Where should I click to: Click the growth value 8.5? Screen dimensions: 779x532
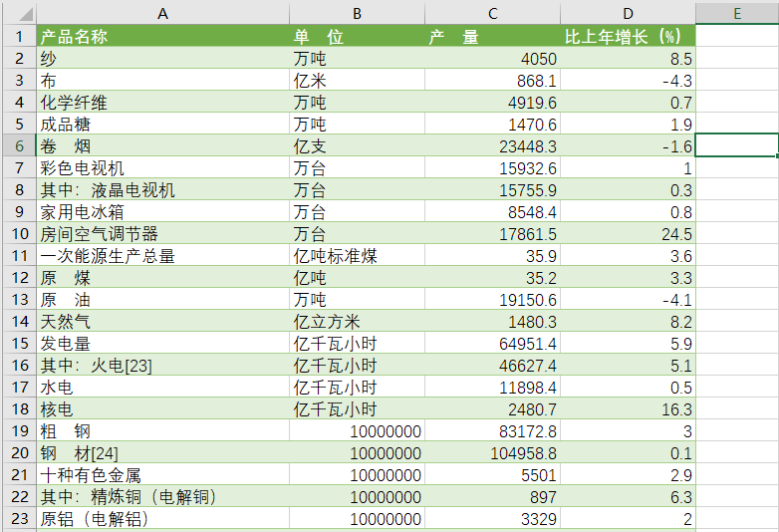point(628,59)
